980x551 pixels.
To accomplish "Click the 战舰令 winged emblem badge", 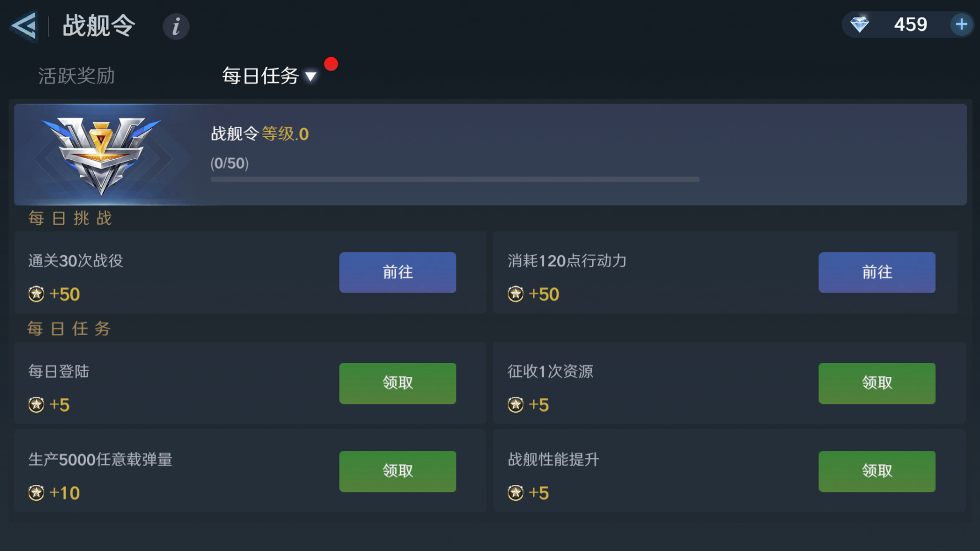I will [101, 154].
